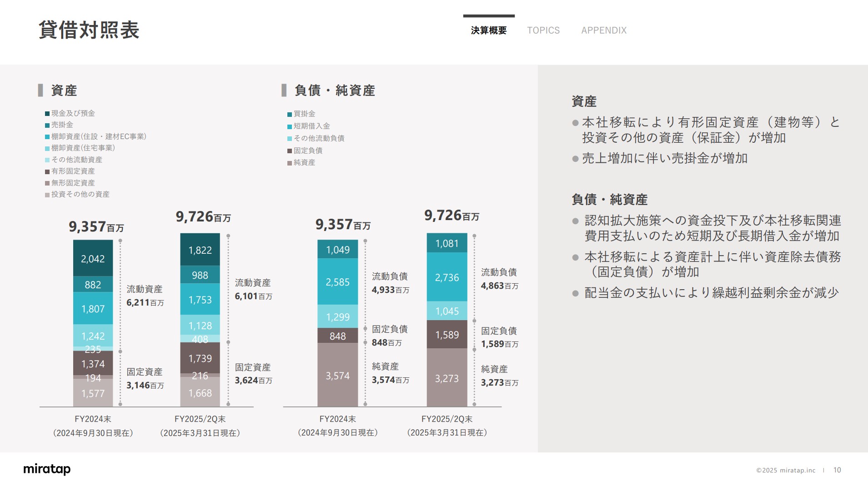Select the 現金及び預金 legend marker

47,113
